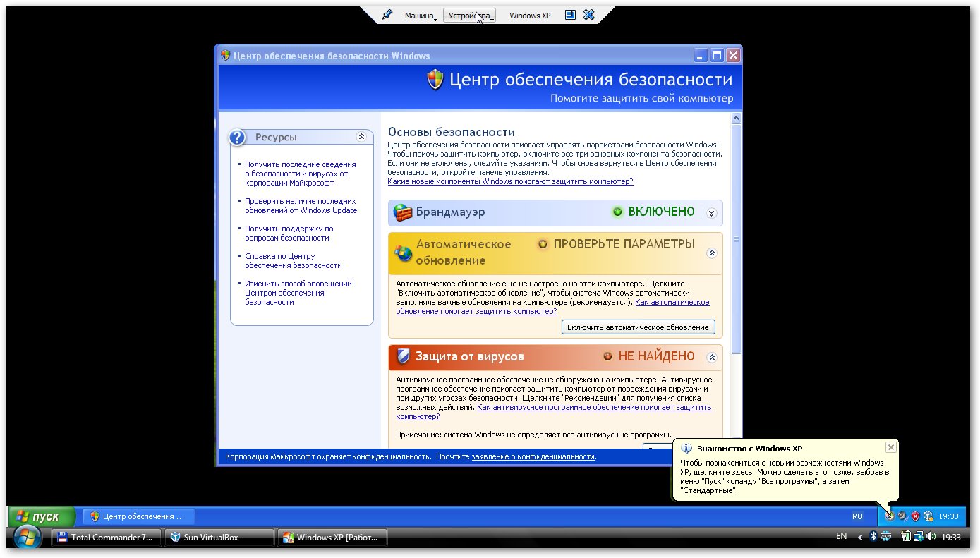Click the XP guest clock showing 19:33

[948, 516]
